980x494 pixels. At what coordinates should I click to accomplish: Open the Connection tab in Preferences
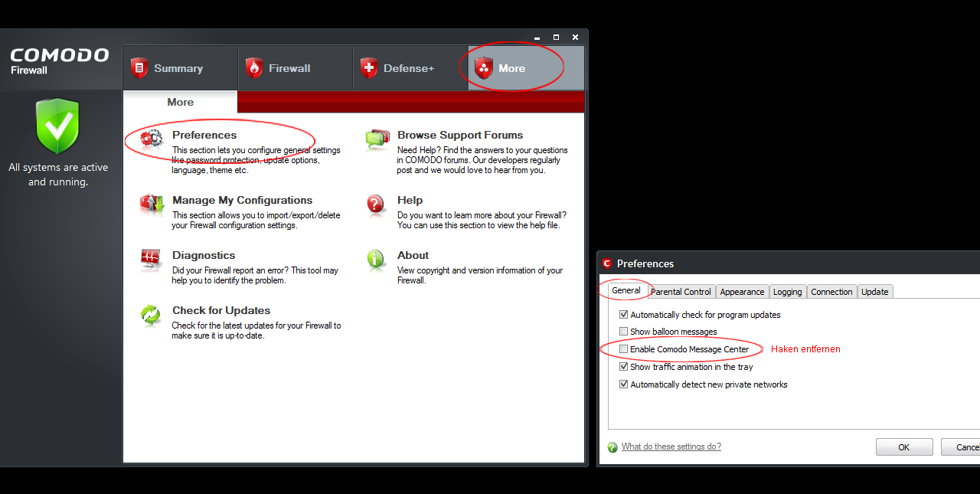tap(831, 292)
